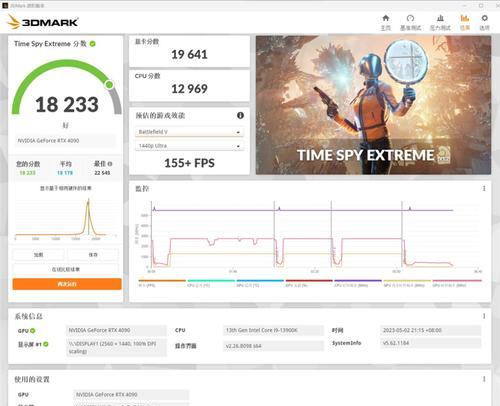Open the Benchmarks tab with gauge icon
Image resolution: width=500 pixels, height=406 pixels.
[410, 22]
